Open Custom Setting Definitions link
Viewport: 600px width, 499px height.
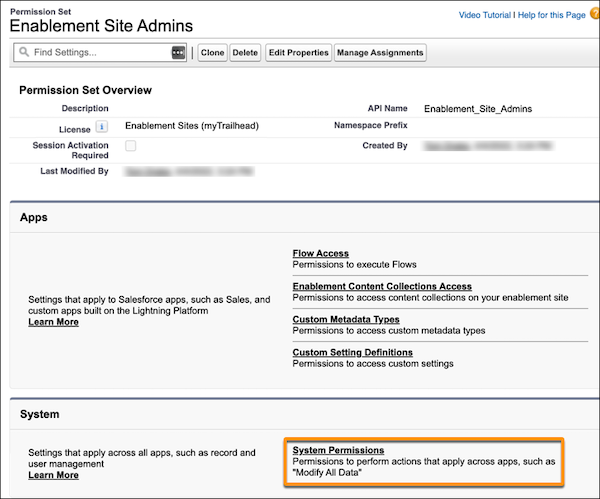[352, 352]
